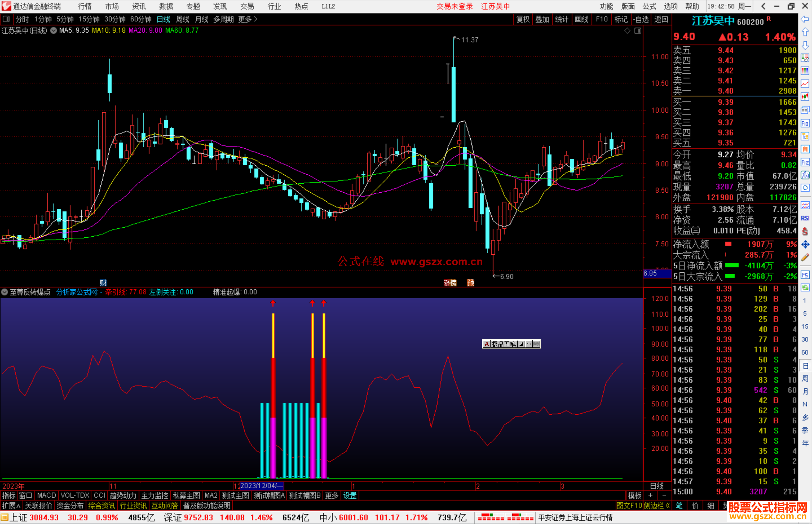812x524 pixels.
Task: Select the MACD indicator tab
Action: [x=47, y=495]
